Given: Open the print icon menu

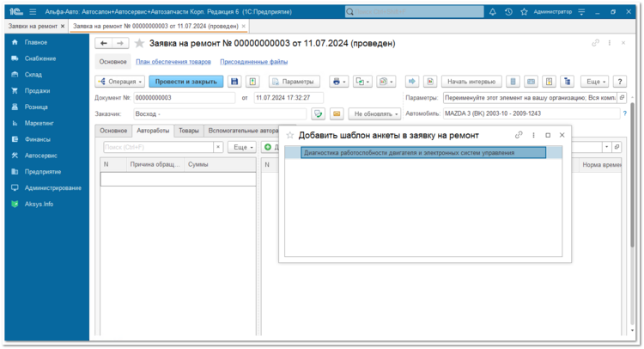Looking at the screenshot, I should point(339,82).
